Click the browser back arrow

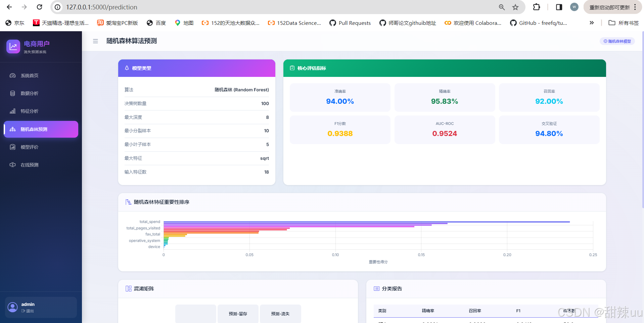(x=9, y=7)
